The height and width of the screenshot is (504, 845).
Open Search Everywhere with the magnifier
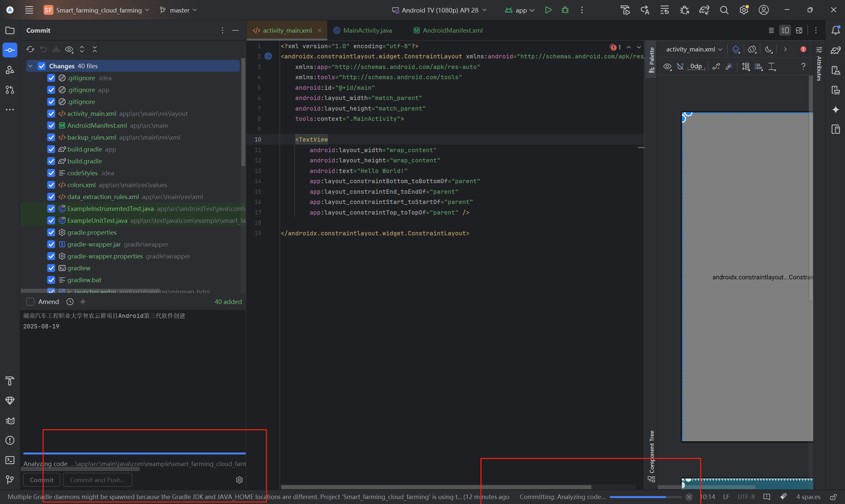724,10
